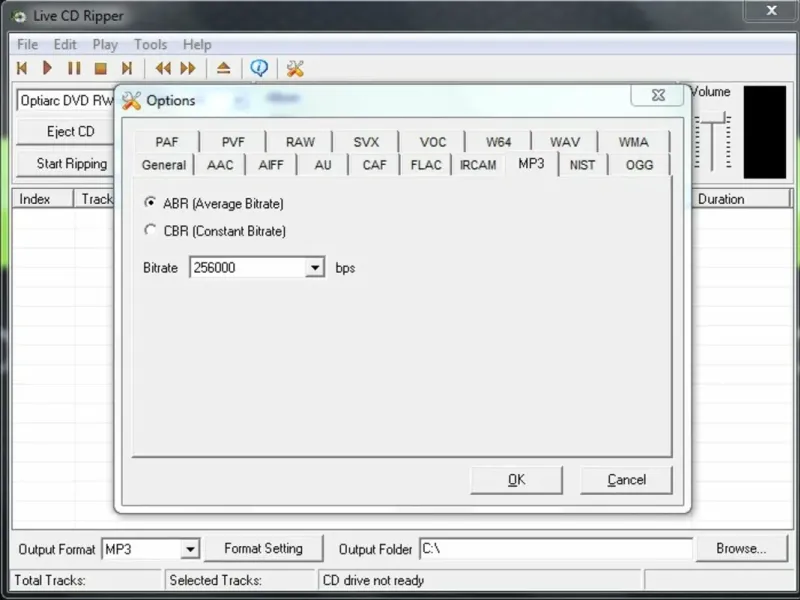Switch to the SVX tab
The width and height of the screenshot is (800, 600).
click(x=366, y=142)
